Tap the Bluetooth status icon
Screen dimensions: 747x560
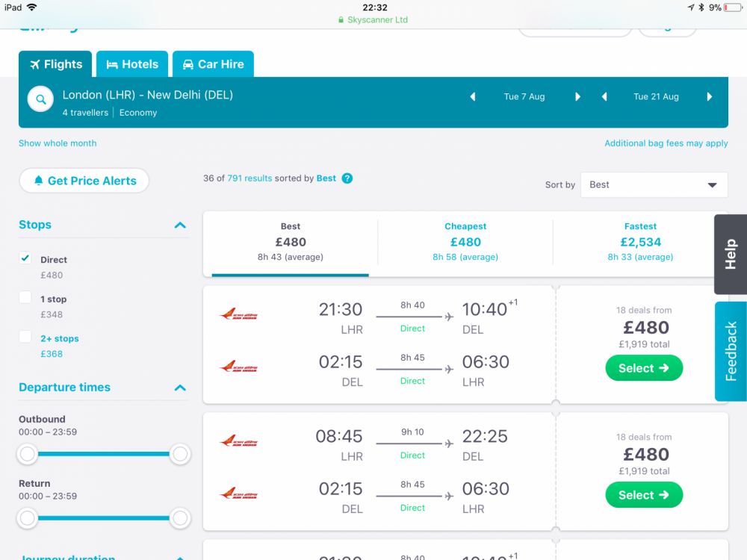coord(701,7)
